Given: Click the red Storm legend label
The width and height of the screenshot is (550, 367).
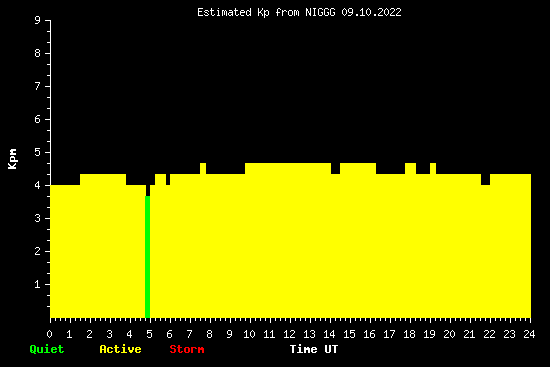Looking at the screenshot, I should 187,349.
